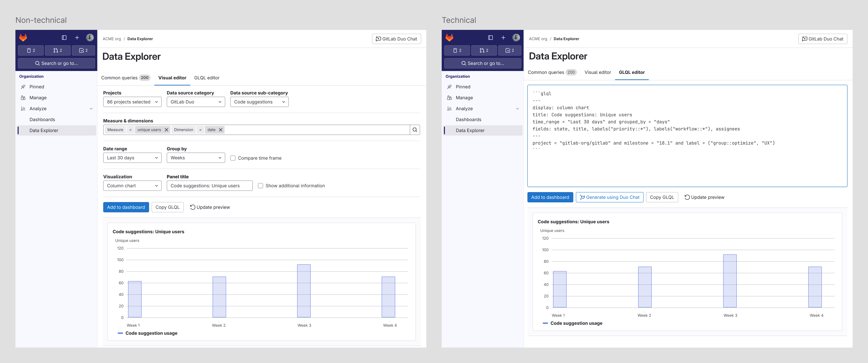Click the Panel title text field
Viewport: 868px width, 363px height.
(x=209, y=186)
